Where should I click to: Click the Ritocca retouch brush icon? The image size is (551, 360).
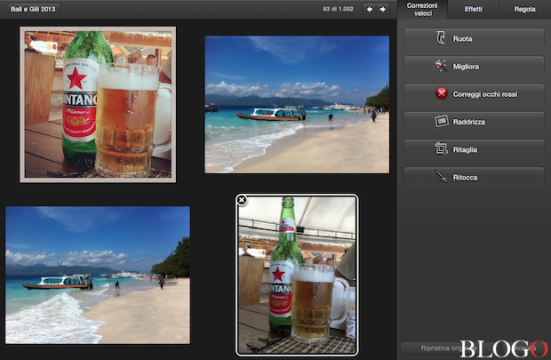[441, 176]
